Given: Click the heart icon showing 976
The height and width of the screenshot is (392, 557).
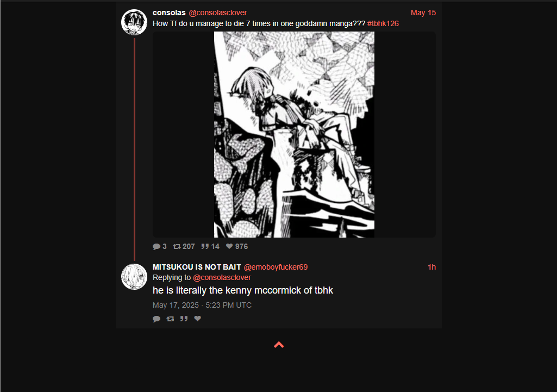Looking at the screenshot, I should (229, 246).
